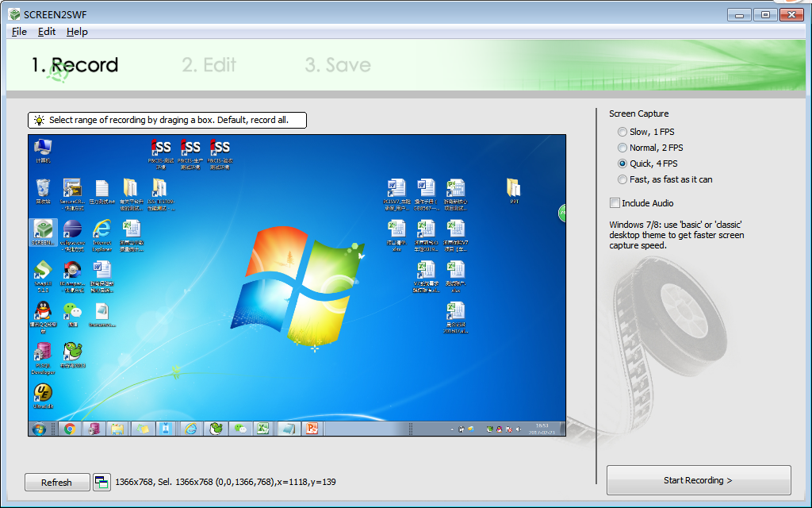Open the Help menu
Screen dimensions: 812x508
click(x=77, y=32)
